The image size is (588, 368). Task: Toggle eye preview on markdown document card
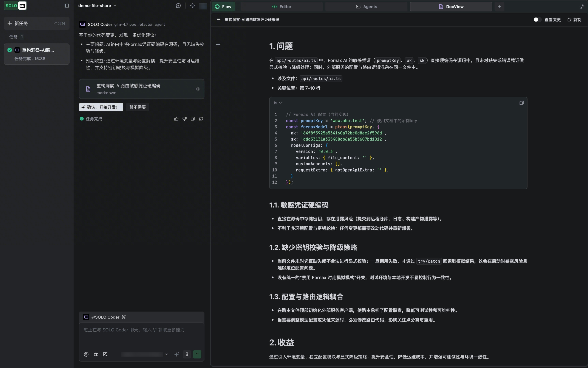tap(198, 89)
